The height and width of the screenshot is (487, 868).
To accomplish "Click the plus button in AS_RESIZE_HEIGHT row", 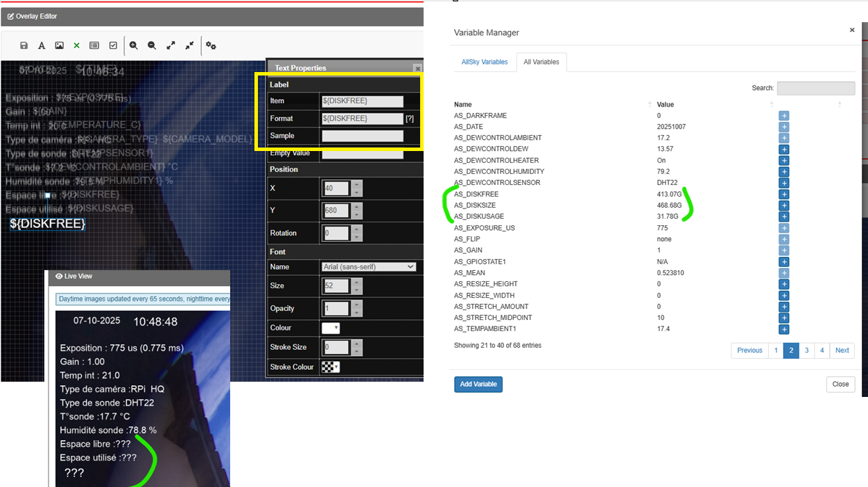I will [x=784, y=284].
